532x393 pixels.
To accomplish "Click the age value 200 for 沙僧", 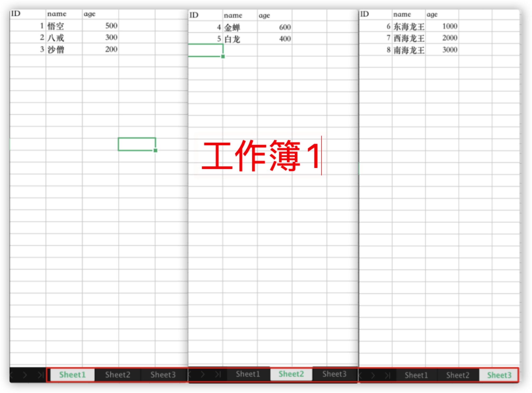I will pos(111,49).
